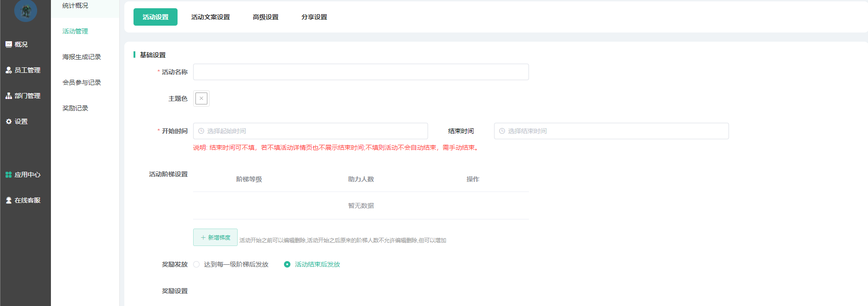
Task: Select 达到每一级阶梯后发放 radio option
Action: tap(197, 264)
